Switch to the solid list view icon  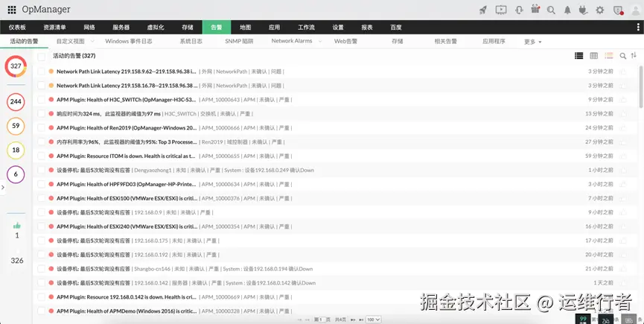click(578, 56)
